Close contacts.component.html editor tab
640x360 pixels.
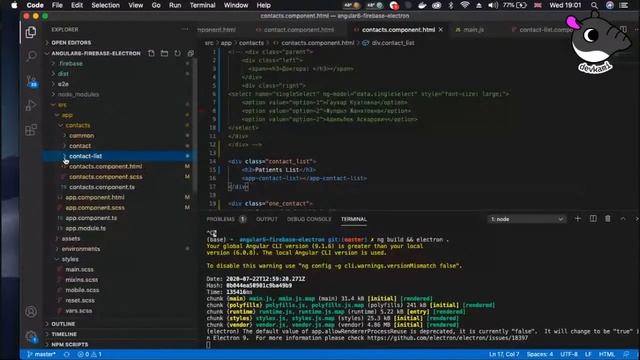click(441, 29)
